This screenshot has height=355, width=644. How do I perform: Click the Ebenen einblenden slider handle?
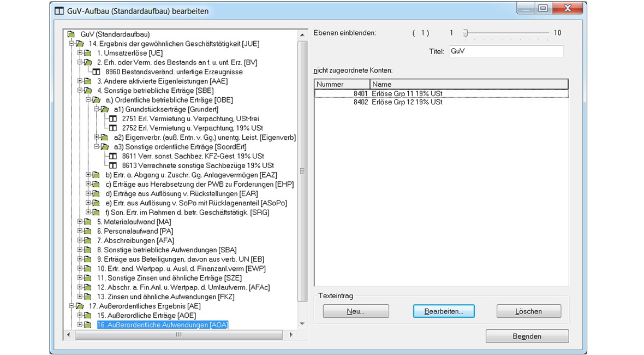[465, 33]
